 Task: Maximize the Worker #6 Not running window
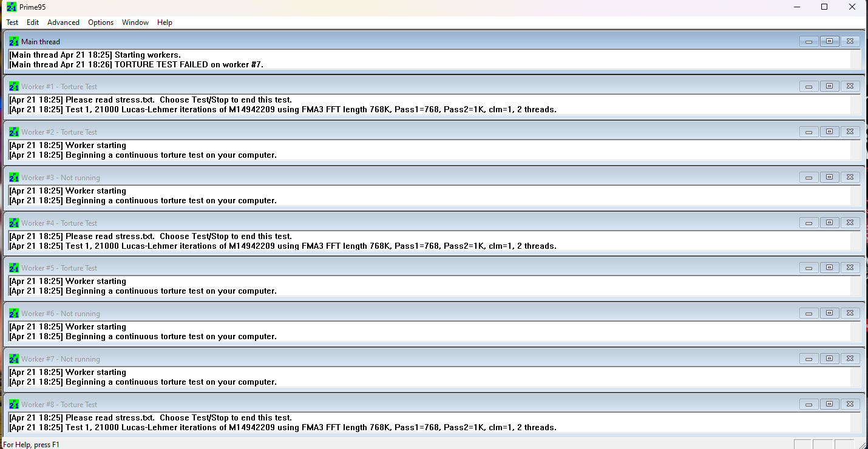point(829,313)
